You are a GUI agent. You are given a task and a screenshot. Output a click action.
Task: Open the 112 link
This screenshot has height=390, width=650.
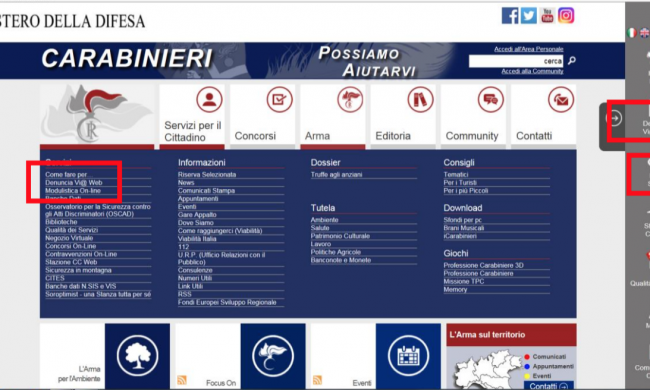point(184,247)
